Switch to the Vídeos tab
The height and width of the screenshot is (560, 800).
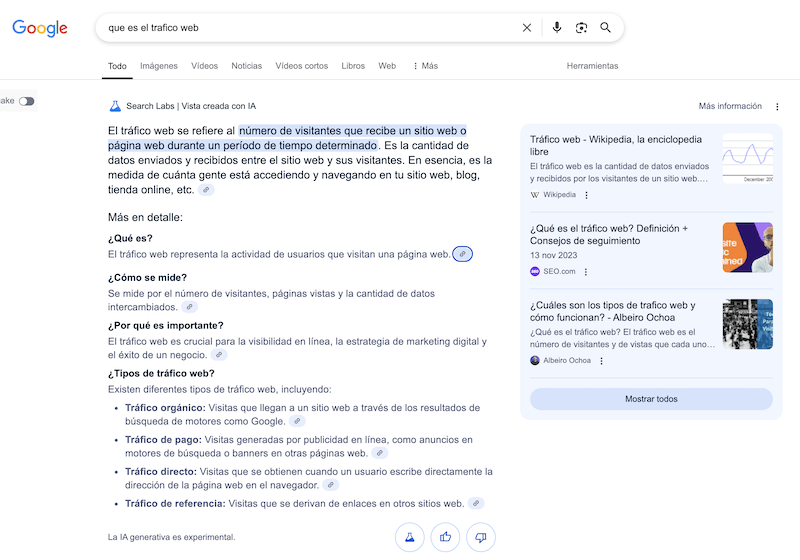205,66
